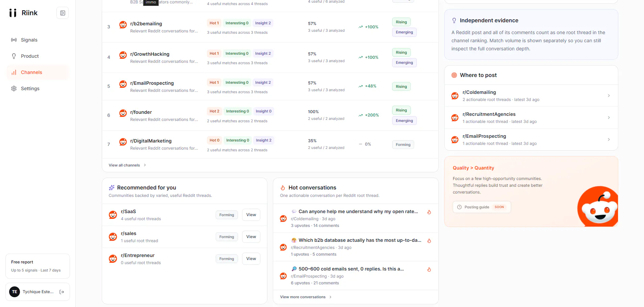Click the Reddit icon for r/DigitalMarketing
This screenshot has height=307, width=644.
tap(123, 142)
